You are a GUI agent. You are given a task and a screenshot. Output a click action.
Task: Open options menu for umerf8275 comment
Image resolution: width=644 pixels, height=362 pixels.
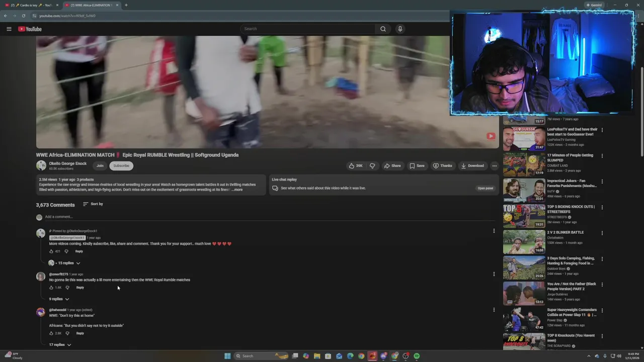(494, 274)
